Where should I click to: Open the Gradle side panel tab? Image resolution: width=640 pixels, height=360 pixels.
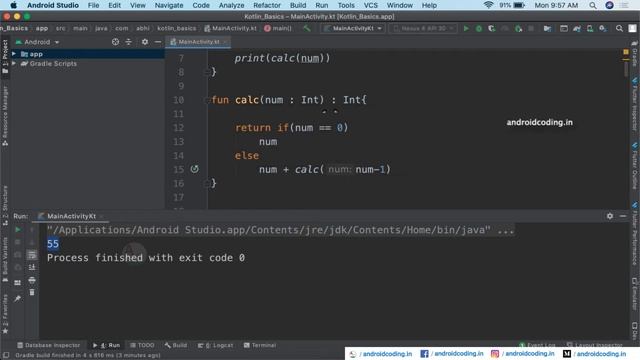635,53
